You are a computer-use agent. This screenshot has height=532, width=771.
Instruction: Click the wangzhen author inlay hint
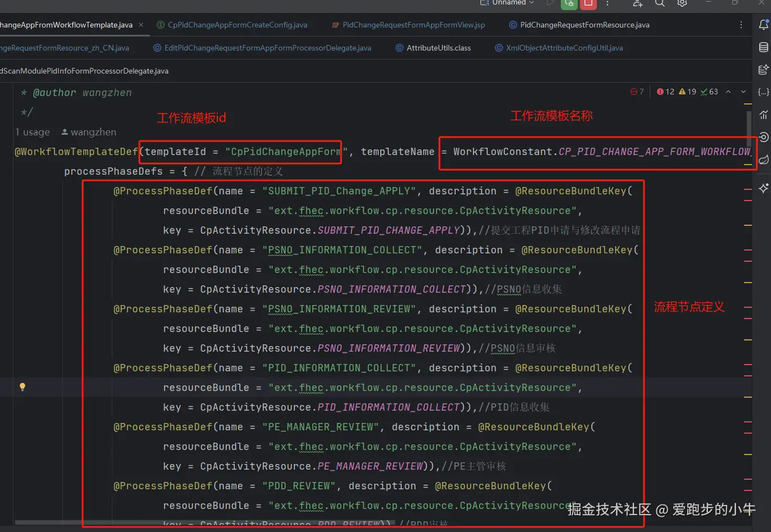[x=89, y=132]
